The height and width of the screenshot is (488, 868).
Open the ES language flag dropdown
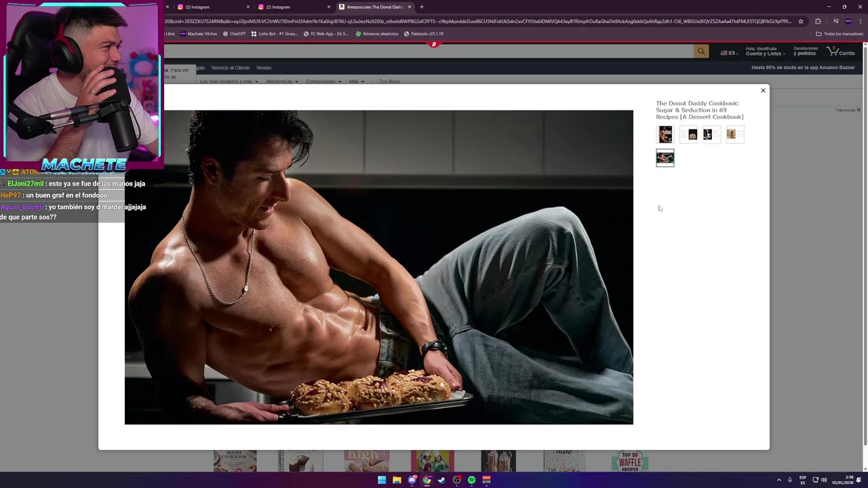point(729,52)
